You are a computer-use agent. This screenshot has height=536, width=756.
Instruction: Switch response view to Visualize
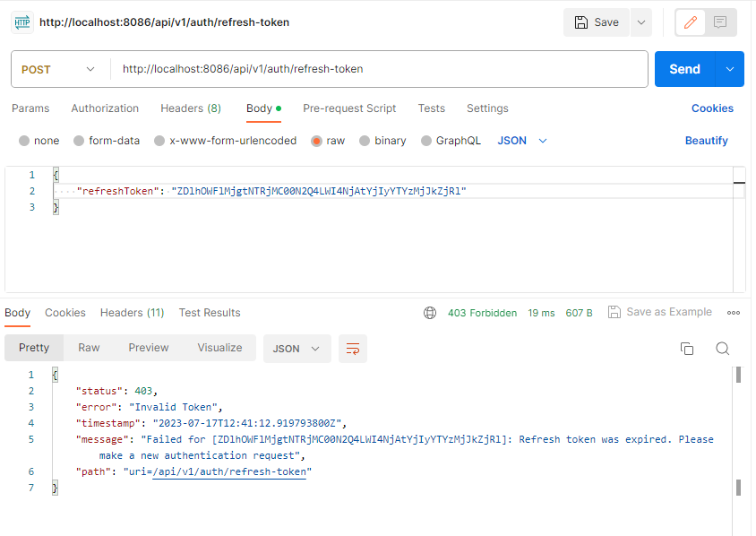pos(219,348)
